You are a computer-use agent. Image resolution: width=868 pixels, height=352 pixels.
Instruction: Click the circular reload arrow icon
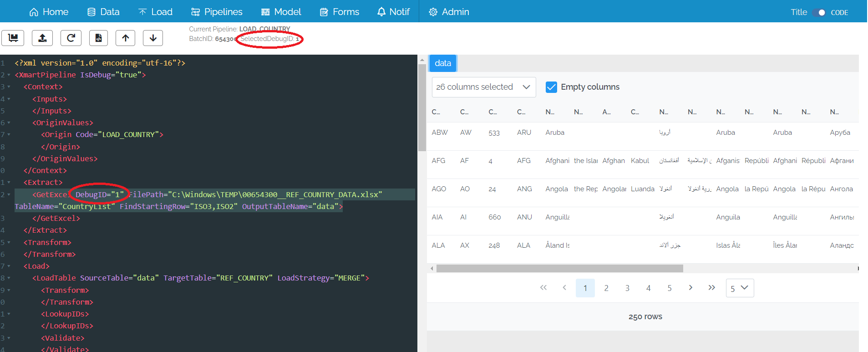[71, 38]
